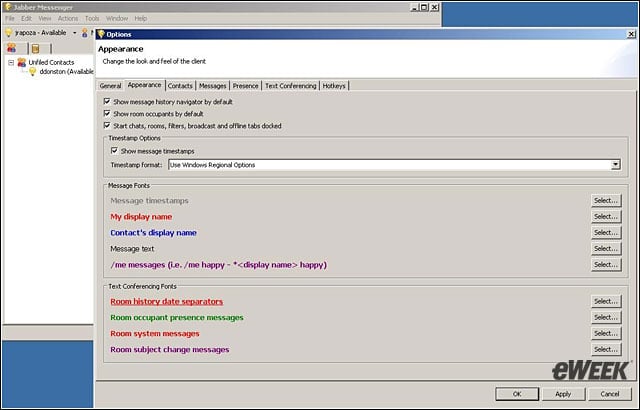640x410 pixels.
Task: Click the Cancel button
Action: tap(610, 394)
